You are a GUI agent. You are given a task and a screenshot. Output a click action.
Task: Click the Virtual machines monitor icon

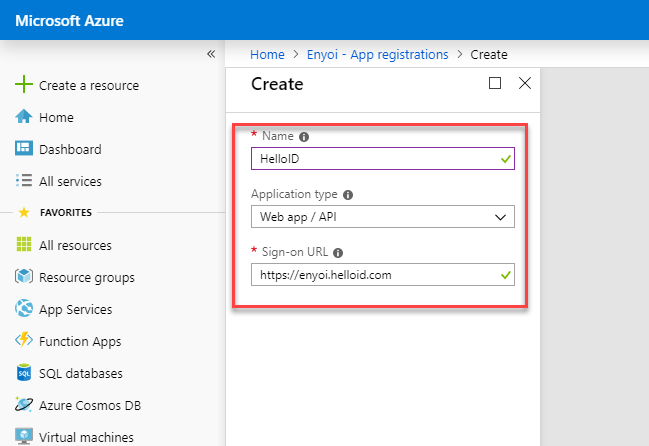[x=24, y=436]
